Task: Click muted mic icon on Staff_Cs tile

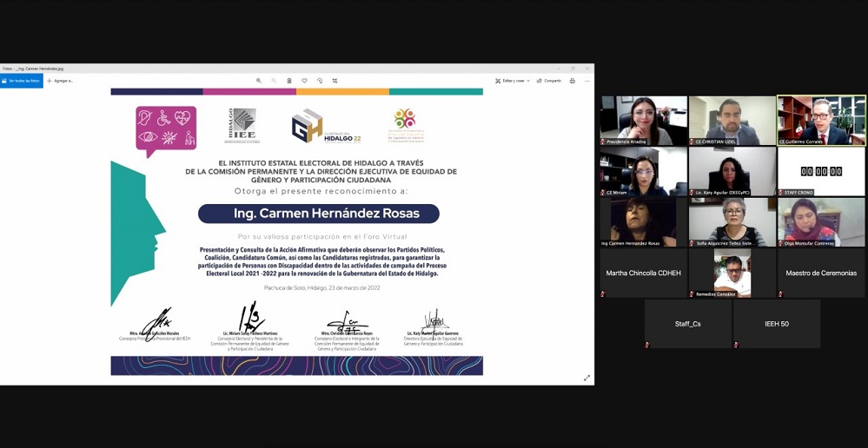Action: (x=647, y=345)
